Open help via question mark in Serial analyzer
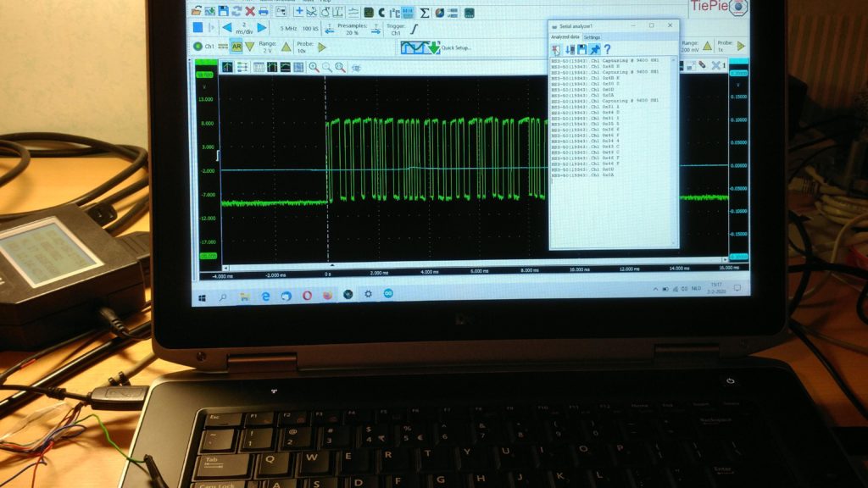This screenshot has width=868, height=488. (x=607, y=49)
